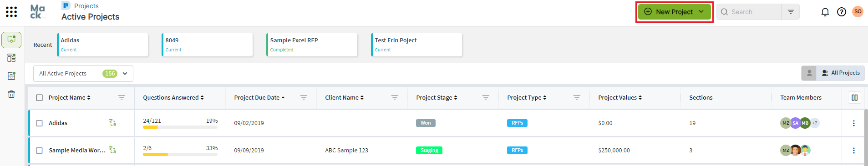
Task: Click the Adidas questions progress bar
Action: (180, 127)
